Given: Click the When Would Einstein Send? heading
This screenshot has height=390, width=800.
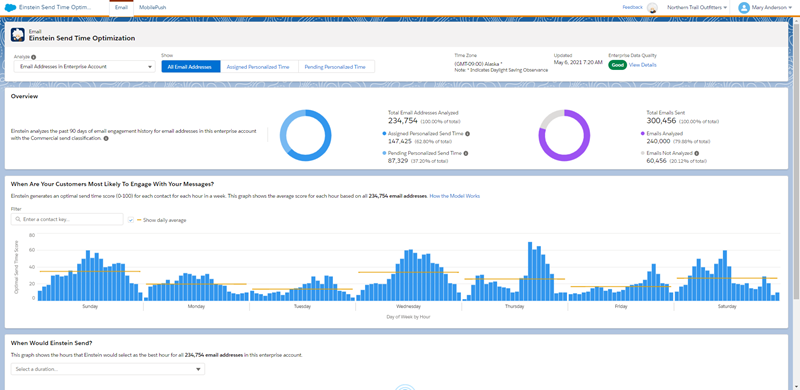Looking at the screenshot, I should pyautogui.click(x=52, y=343).
